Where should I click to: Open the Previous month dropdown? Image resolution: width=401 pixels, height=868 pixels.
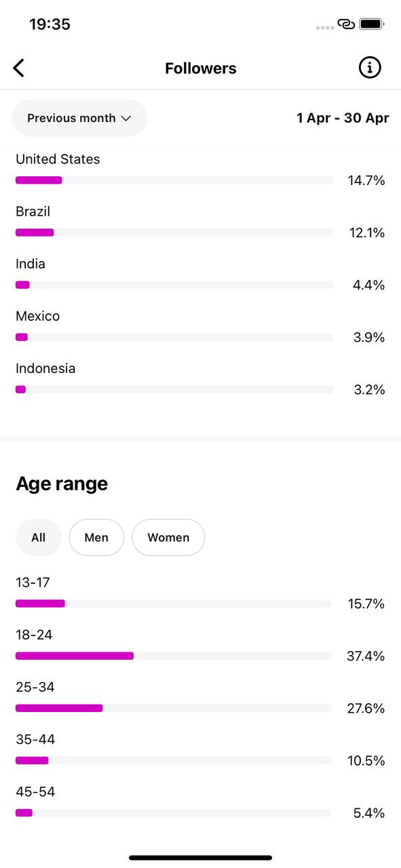[x=79, y=118]
